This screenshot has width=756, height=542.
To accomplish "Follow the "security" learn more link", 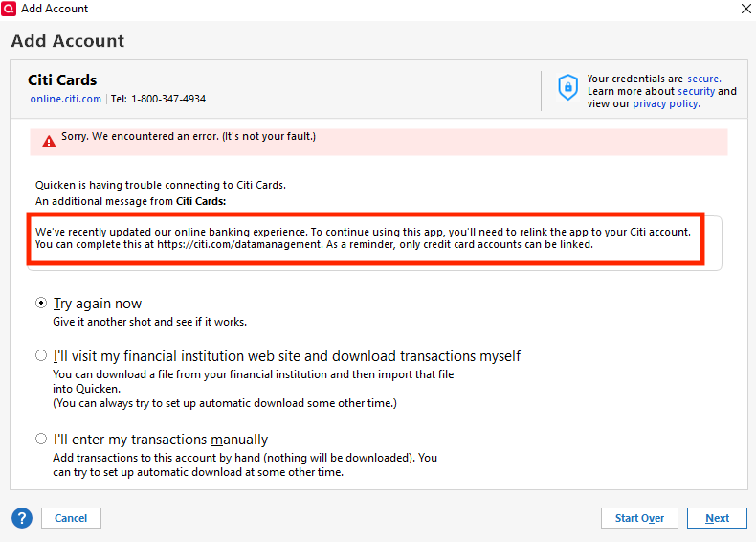I will pos(696,91).
